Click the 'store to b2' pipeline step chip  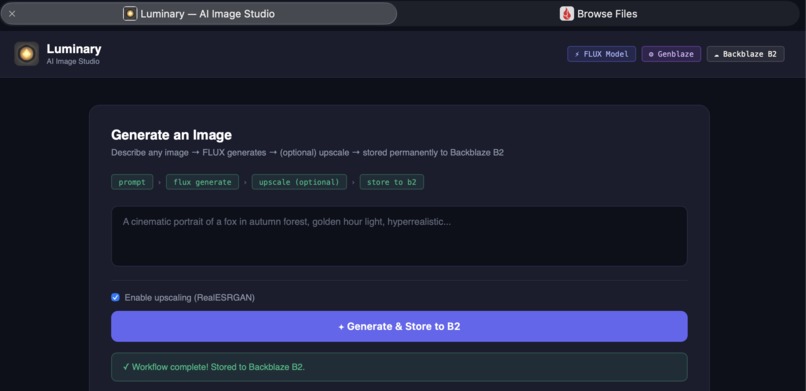392,182
